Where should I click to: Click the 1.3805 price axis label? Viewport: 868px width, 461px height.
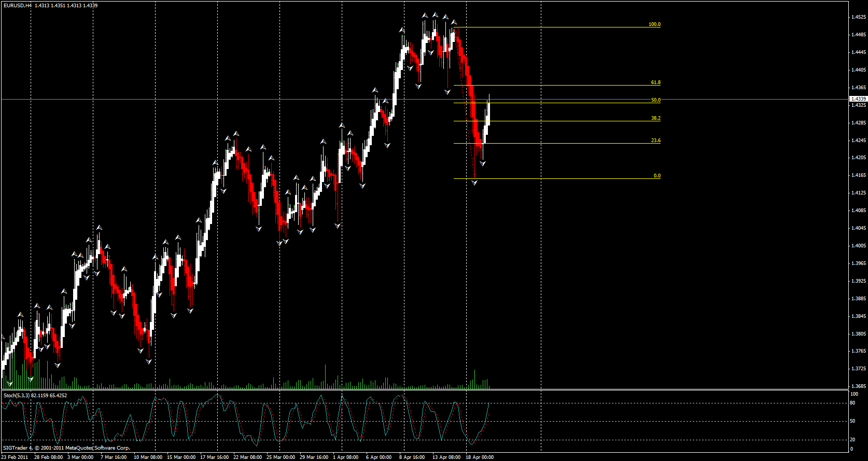tap(859, 334)
